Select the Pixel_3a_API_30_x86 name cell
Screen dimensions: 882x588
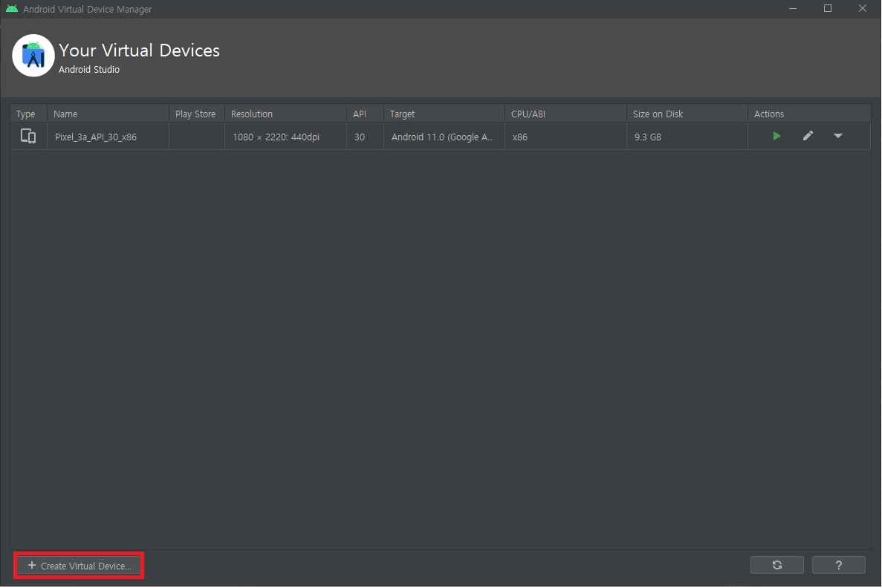pos(108,137)
